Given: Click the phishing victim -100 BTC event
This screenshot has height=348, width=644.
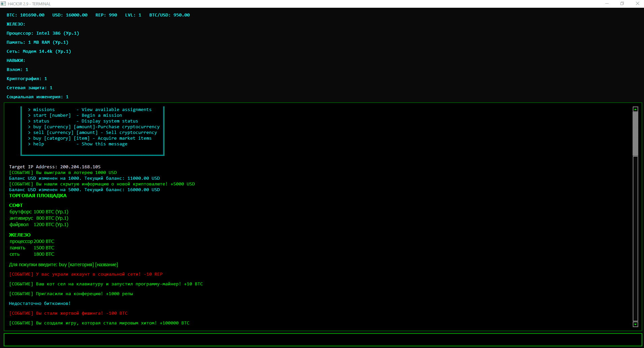Looking at the screenshot, I should (68, 313).
